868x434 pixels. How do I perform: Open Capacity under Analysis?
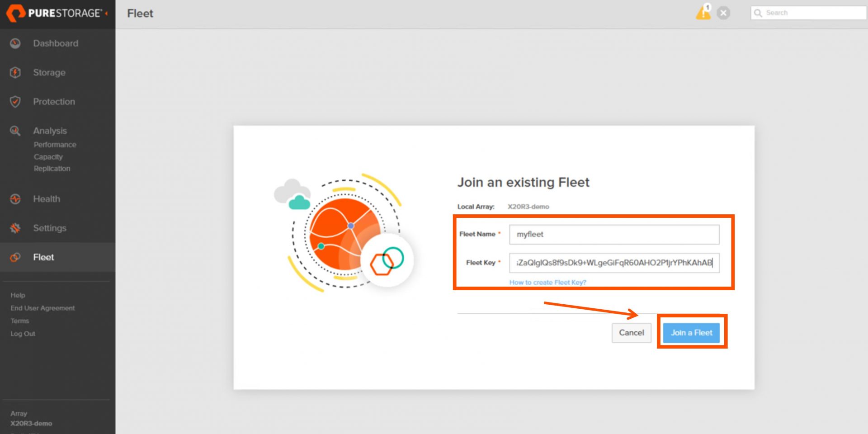48,157
